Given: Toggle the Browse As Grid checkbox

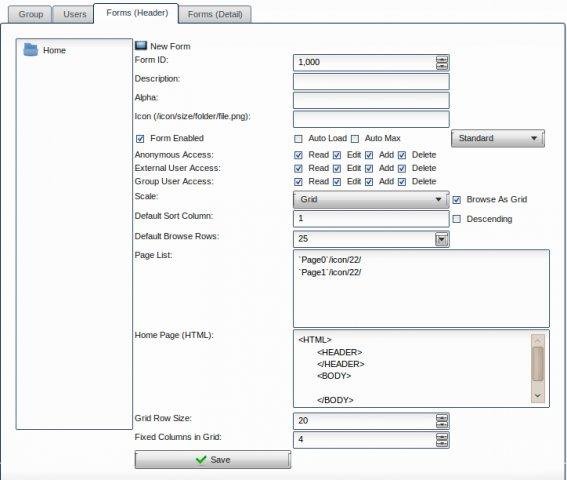Looking at the screenshot, I should pyautogui.click(x=457, y=200).
